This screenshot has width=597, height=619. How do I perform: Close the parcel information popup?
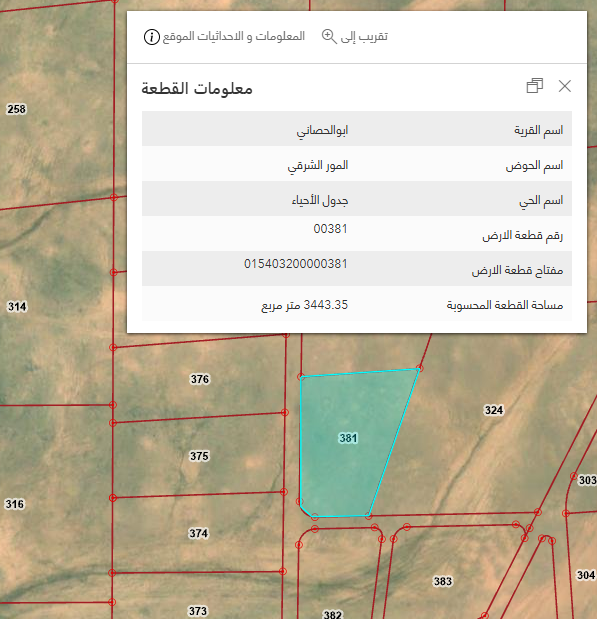(x=565, y=86)
